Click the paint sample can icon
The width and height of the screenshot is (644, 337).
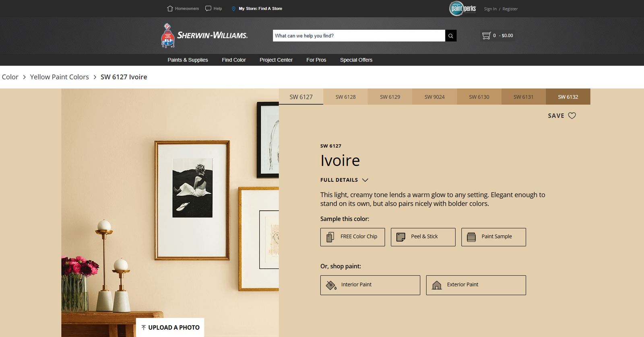[471, 237]
